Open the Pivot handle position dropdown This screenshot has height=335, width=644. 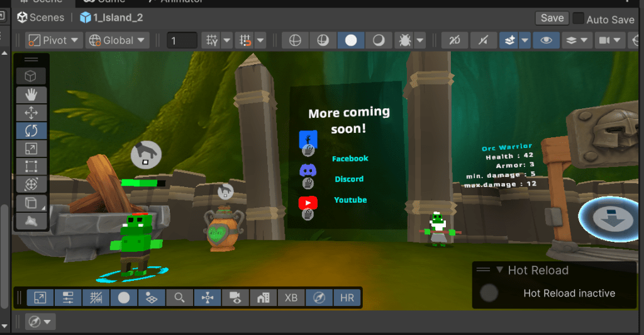click(54, 40)
